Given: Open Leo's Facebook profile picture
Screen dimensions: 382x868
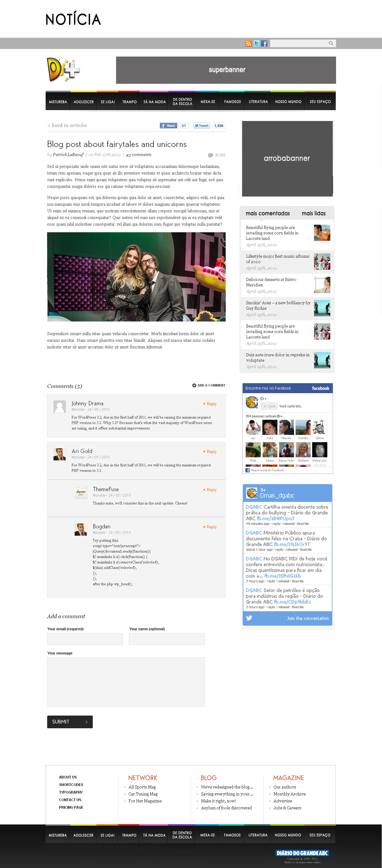Looking at the screenshot, I should 253,427.
